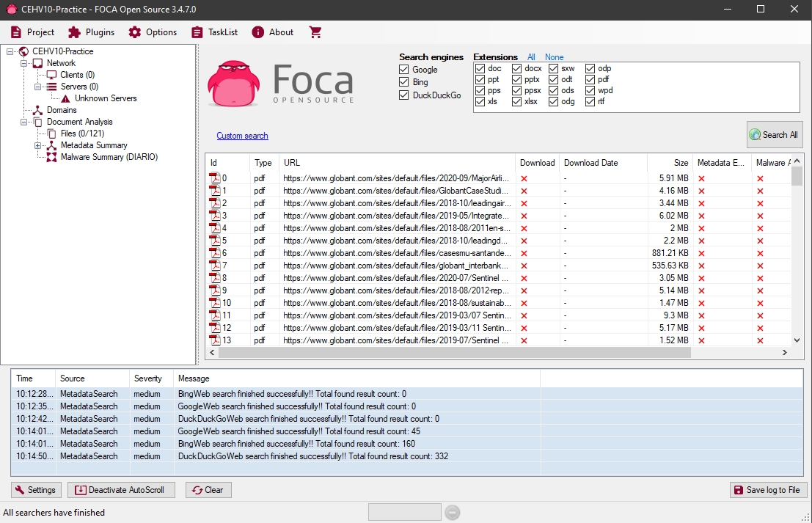
Task: Collapse the Document Analysis node
Action: (24, 122)
